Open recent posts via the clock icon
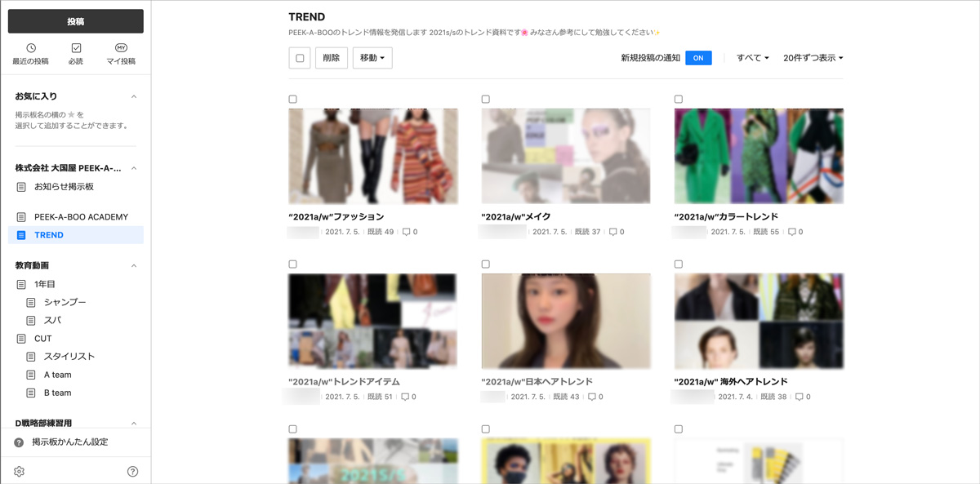 click(x=31, y=48)
